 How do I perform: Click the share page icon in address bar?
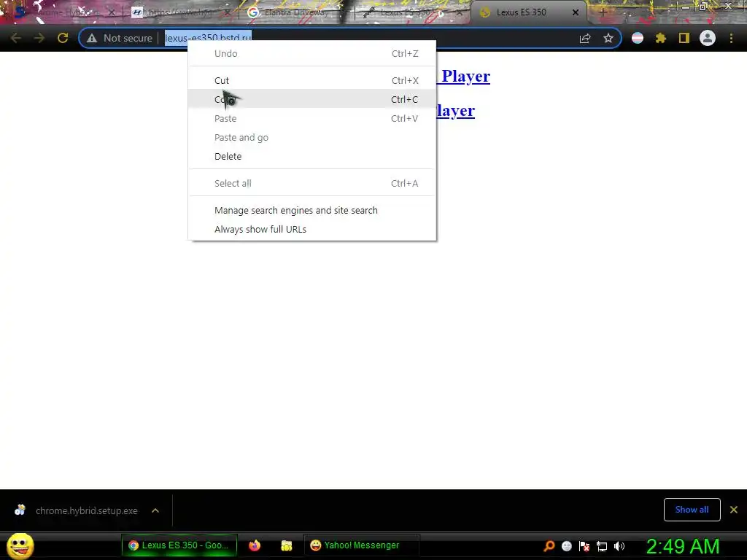[585, 38]
